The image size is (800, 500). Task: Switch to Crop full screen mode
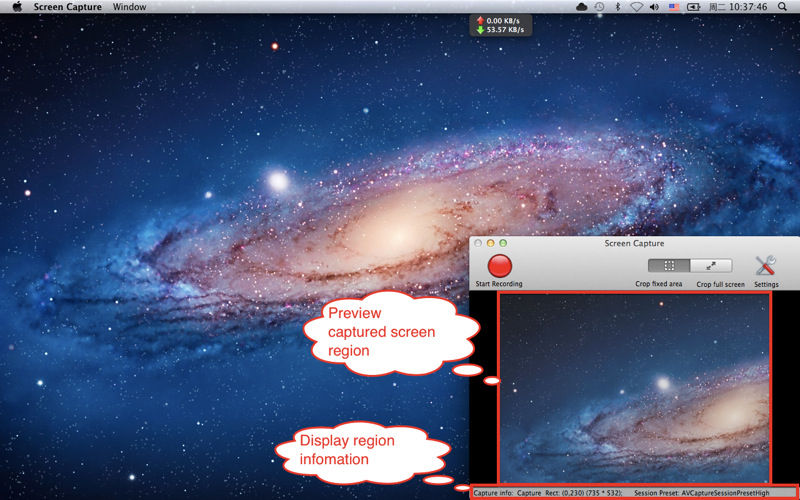click(x=711, y=266)
